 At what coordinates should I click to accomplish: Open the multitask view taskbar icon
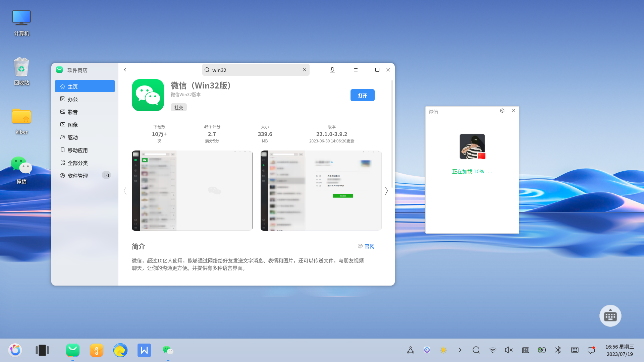[x=42, y=350]
